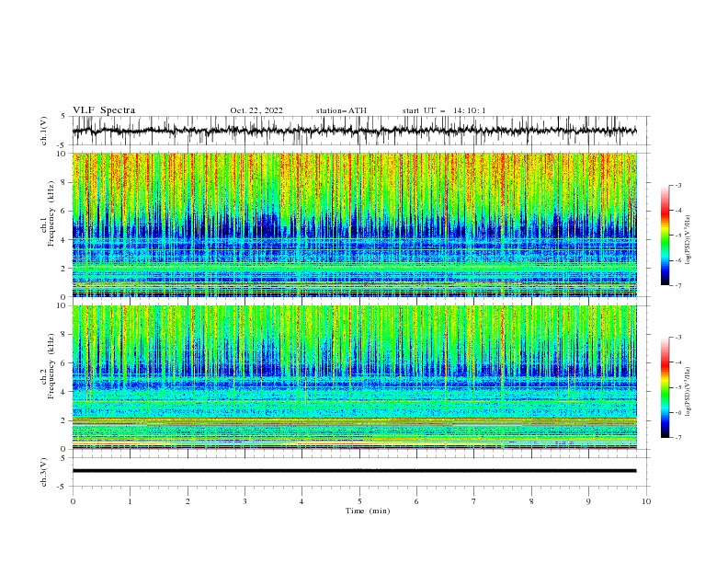Click the "station=ATH" header label
Viewport: 728px width, 563px height.
341,110
